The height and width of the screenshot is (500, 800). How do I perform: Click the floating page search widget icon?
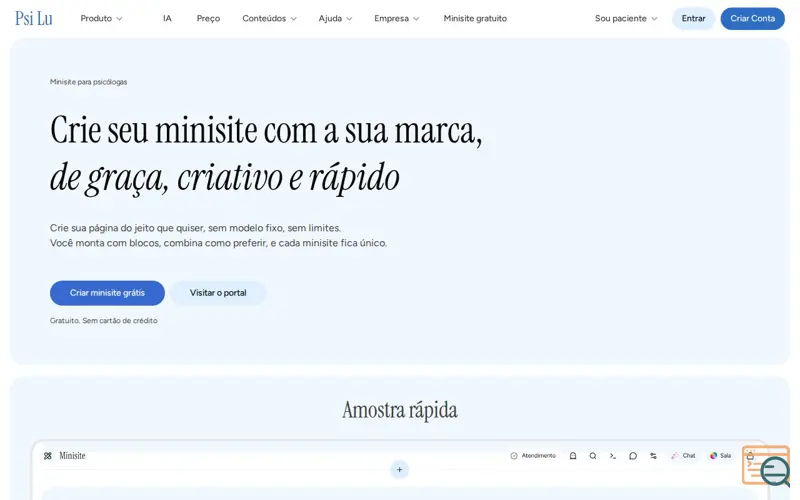coord(766,465)
